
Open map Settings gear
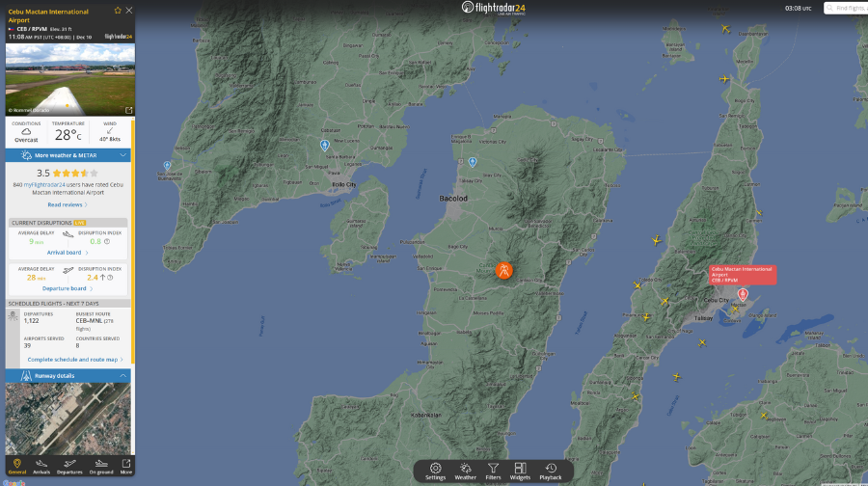[x=436, y=472]
